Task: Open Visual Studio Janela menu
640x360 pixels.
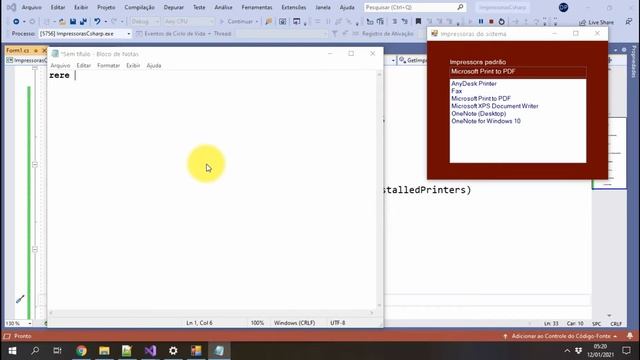Action: pos(323,7)
